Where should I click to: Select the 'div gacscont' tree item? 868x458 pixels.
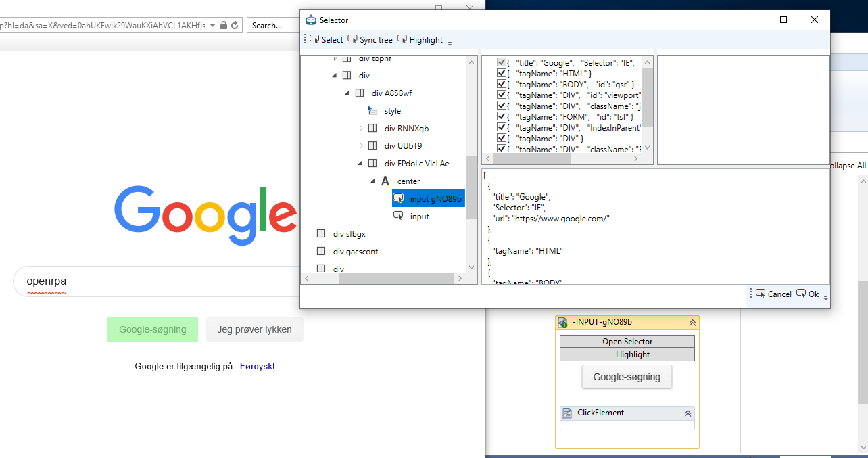point(356,252)
